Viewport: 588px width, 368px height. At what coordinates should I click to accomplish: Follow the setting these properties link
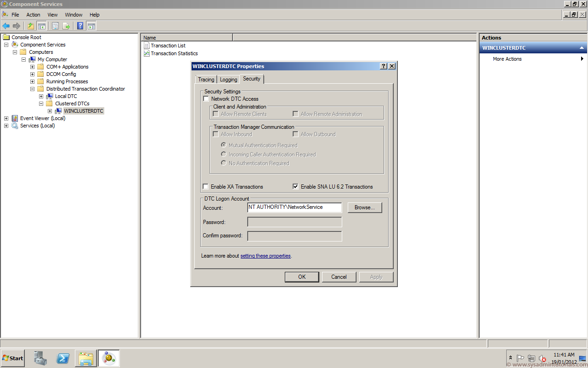pos(266,256)
